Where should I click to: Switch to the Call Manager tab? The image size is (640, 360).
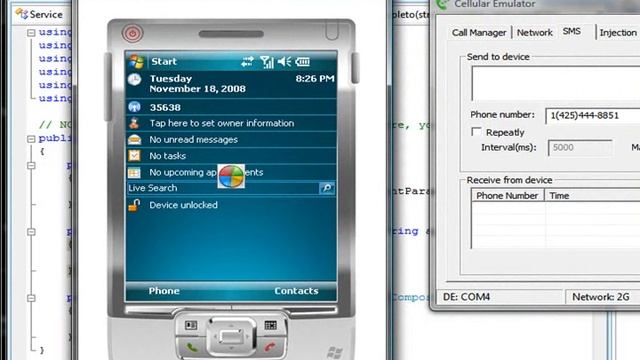pos(479,33)
